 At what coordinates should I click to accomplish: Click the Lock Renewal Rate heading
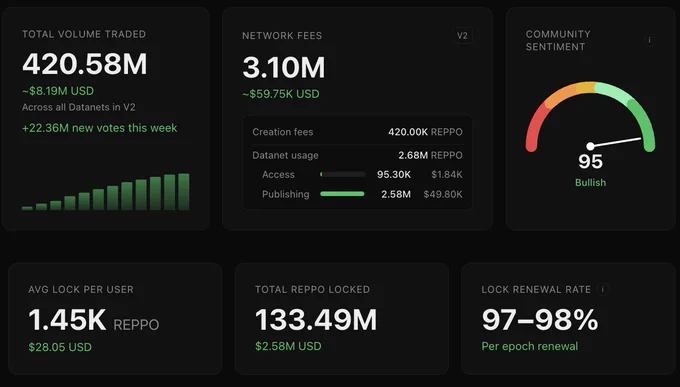coord(536,289)
